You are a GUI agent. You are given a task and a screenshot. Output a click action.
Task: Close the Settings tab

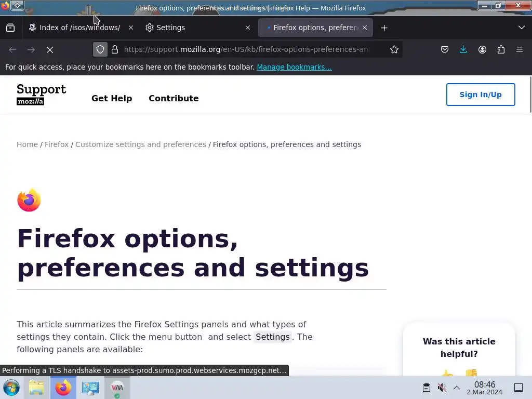click(x=248, y=28)
